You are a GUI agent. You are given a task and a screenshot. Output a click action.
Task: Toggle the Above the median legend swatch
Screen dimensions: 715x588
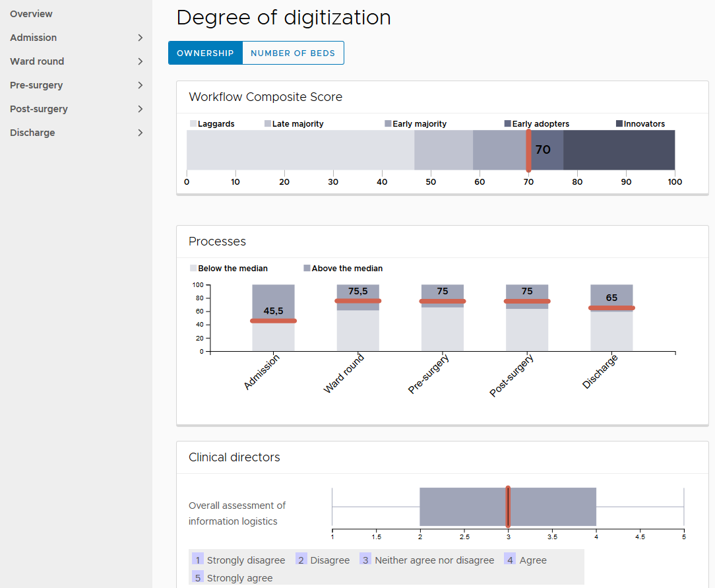click(x=307, y=269)
